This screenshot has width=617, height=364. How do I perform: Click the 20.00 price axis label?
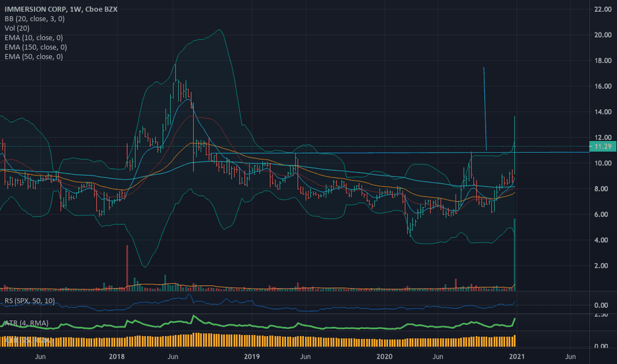(x=603, y=35)
